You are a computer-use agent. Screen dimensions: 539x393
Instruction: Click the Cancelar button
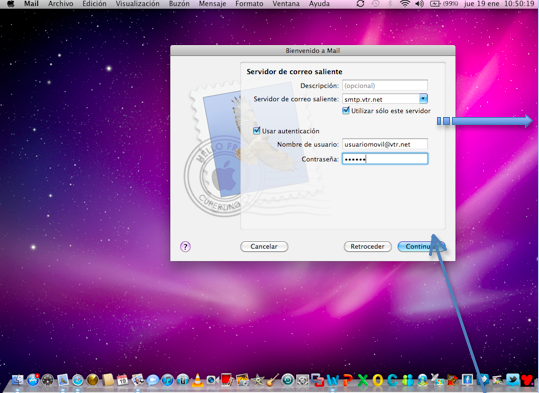(264, 247)
